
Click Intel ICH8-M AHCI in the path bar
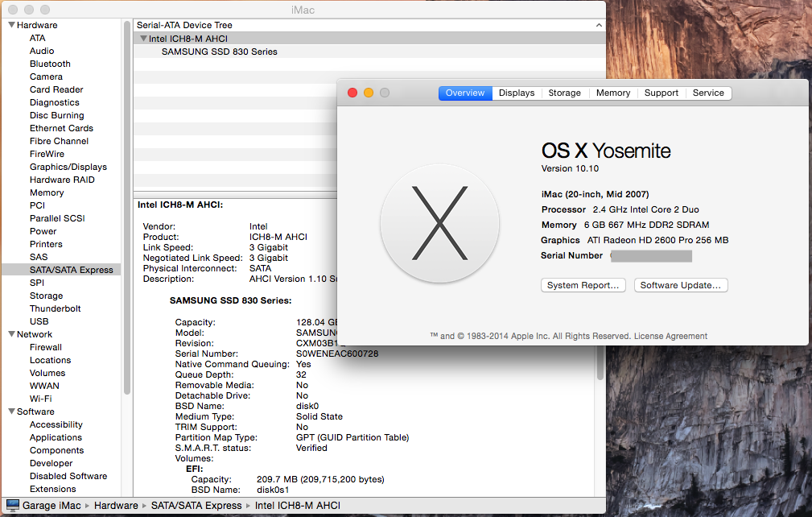click(x=297, y=506)
